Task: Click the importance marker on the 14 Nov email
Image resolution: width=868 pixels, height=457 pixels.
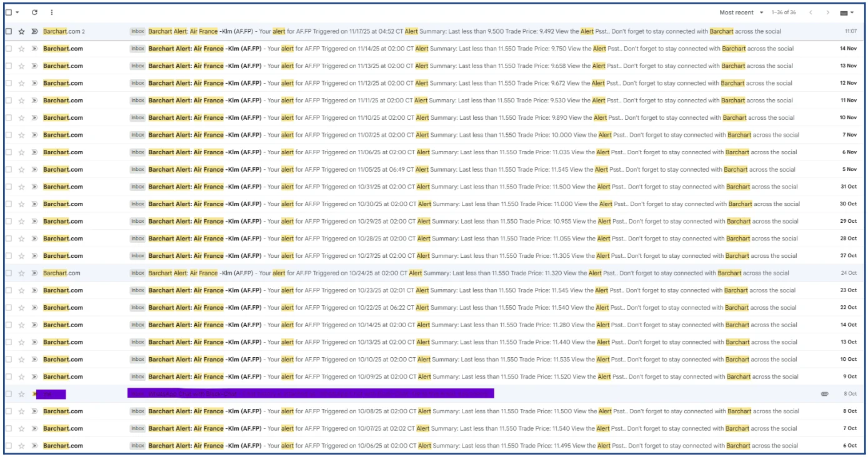Action: (x=36, y=48)
